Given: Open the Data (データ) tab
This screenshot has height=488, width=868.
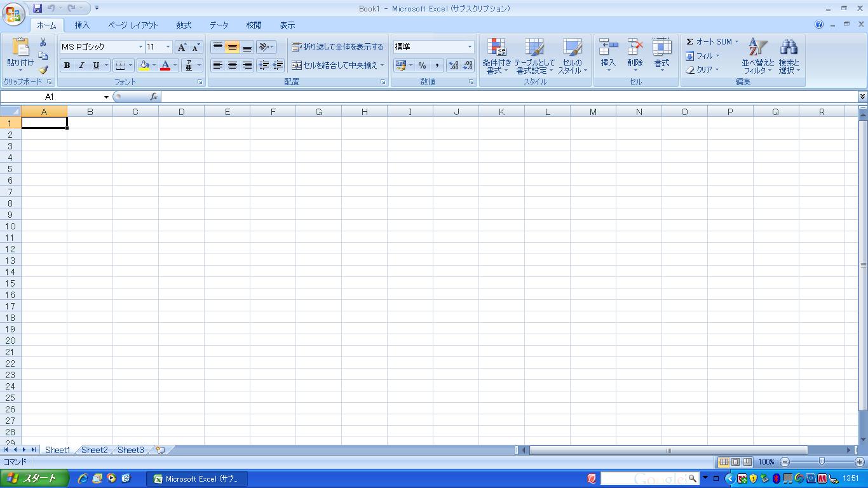Looking at the screenshot, I should [x=219, y=25].
